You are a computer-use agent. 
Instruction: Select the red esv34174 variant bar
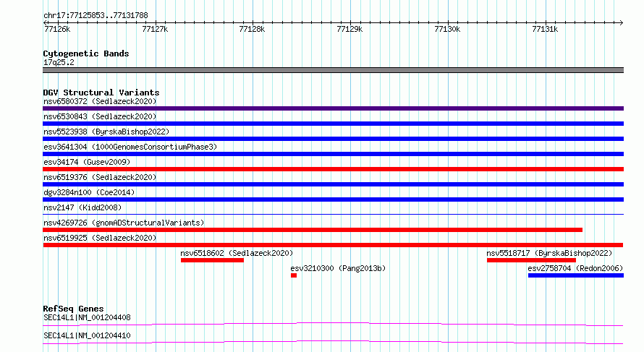click(x=333, y=169)
